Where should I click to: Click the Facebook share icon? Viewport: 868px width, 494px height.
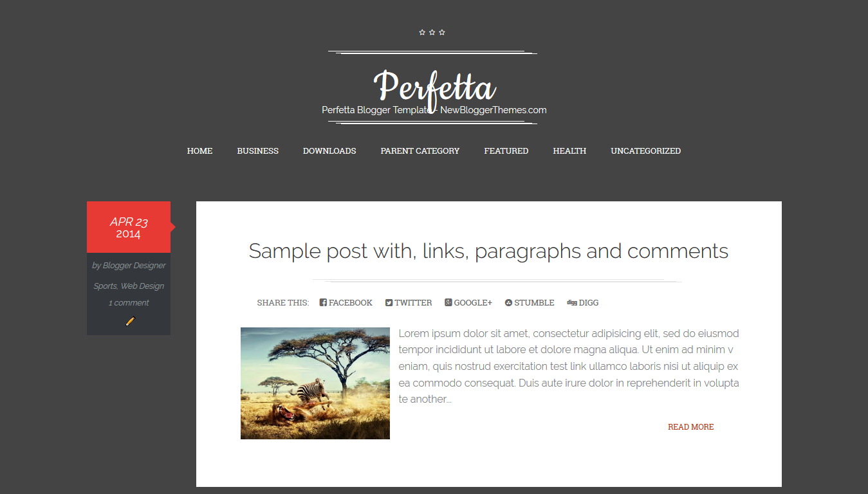pos(323,302)
